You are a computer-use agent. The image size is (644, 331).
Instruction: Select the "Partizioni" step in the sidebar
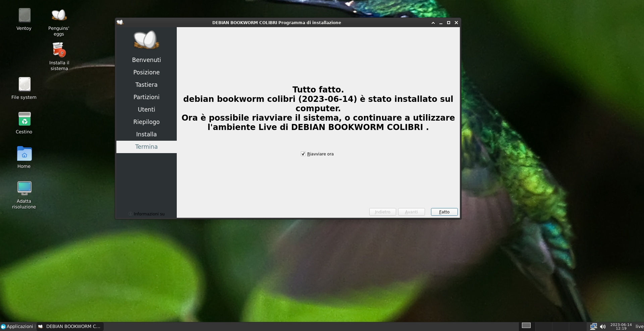pyautogui.click(x=146, y=97)
